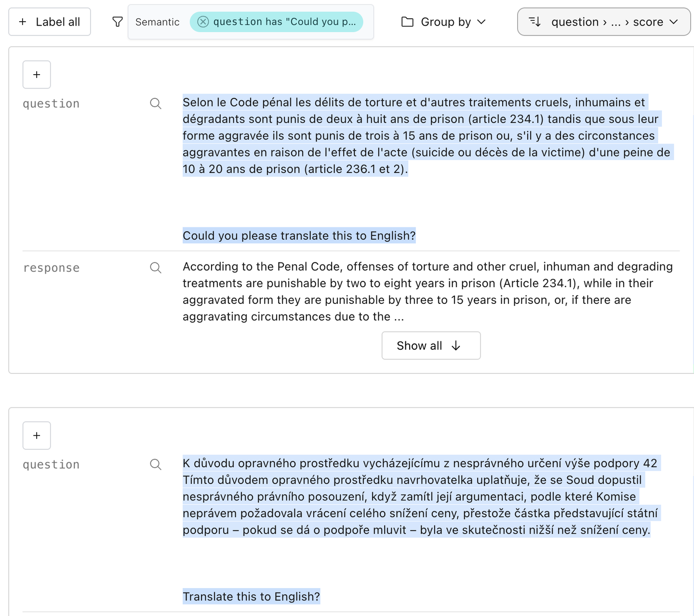The width and height of the screenshot is (694, 616).
Task: Click the magnifier beside the response field
Action: tap(156, 268)
